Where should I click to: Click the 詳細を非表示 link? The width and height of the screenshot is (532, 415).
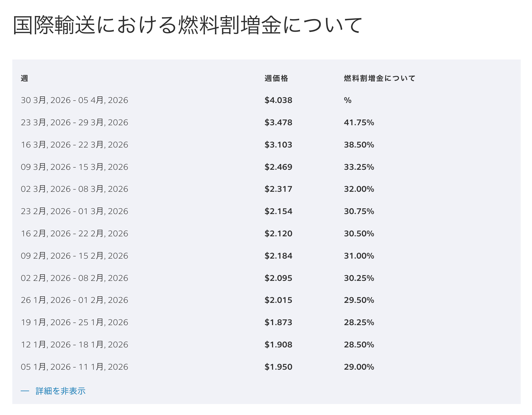pos(61,391)
